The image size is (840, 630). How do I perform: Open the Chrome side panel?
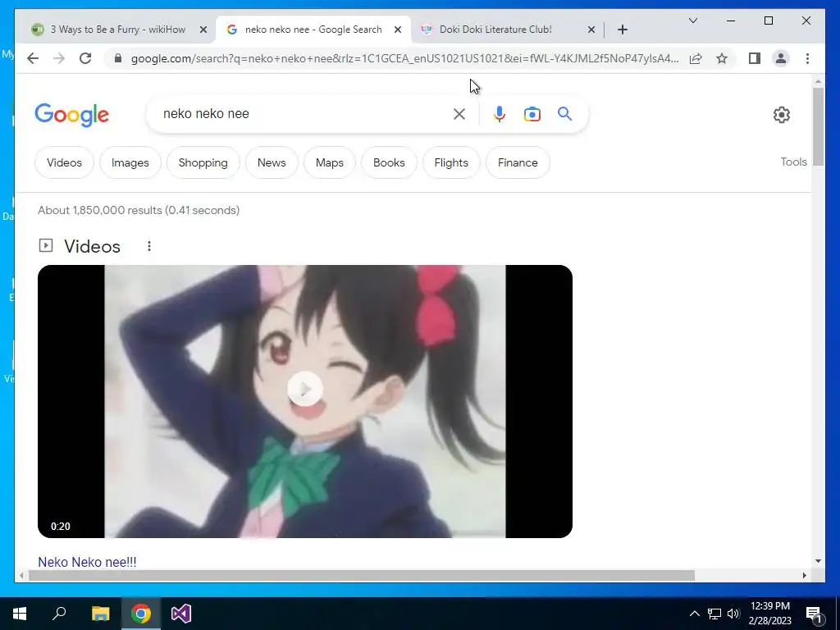[x=755, y=58]
